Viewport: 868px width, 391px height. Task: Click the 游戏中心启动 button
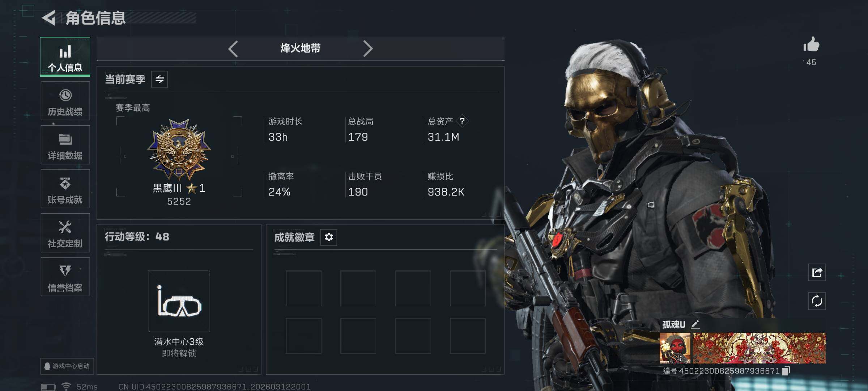pyautogui.click(x=67, y=366)
